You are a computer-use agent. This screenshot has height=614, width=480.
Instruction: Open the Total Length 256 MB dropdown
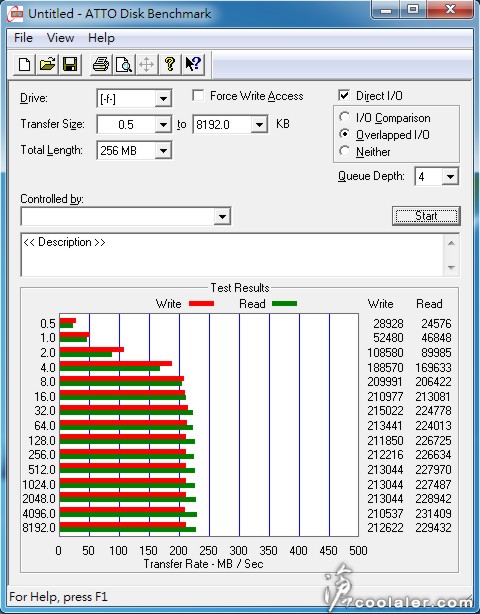point(163,150)
